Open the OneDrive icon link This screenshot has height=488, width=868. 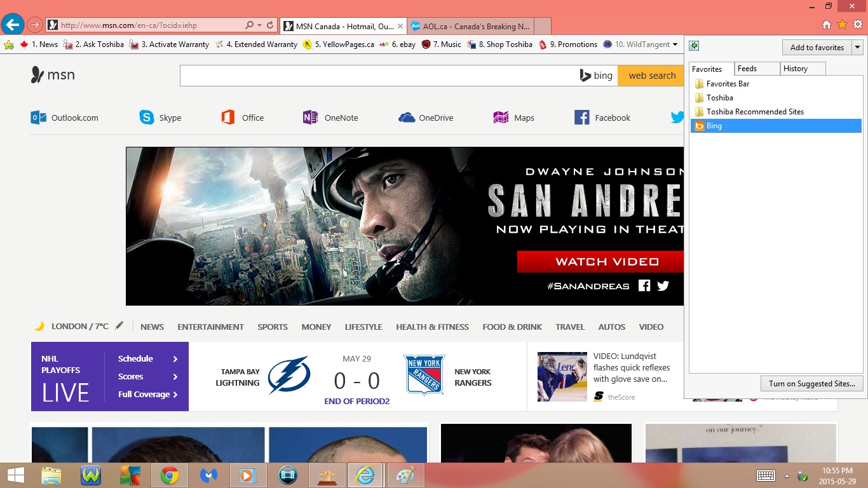[x=426, y=118]
